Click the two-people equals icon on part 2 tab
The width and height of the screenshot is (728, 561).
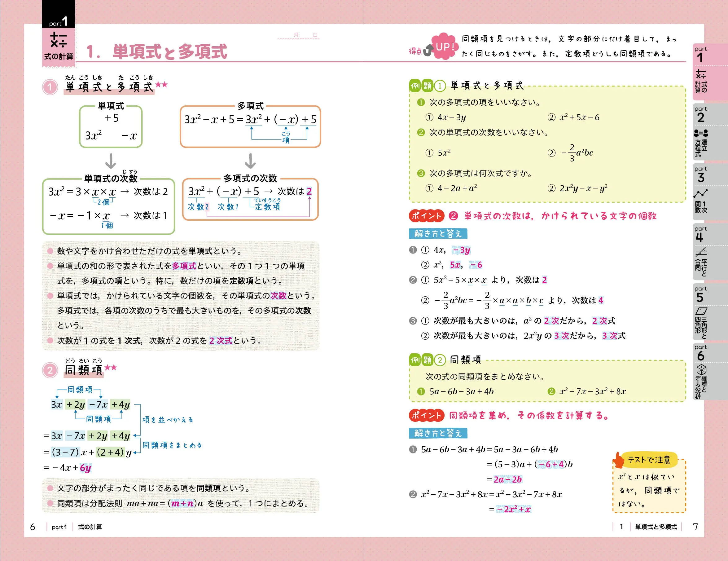(701, 133)
